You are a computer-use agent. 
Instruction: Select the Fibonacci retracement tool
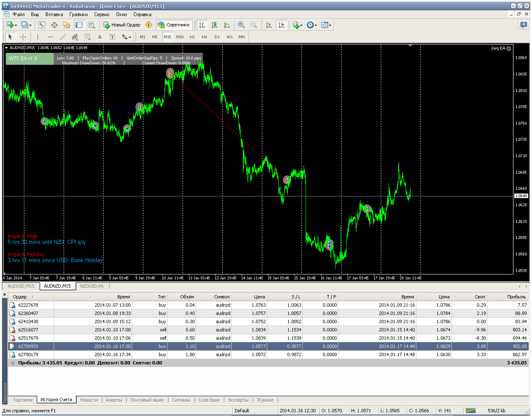coord(87,37)
